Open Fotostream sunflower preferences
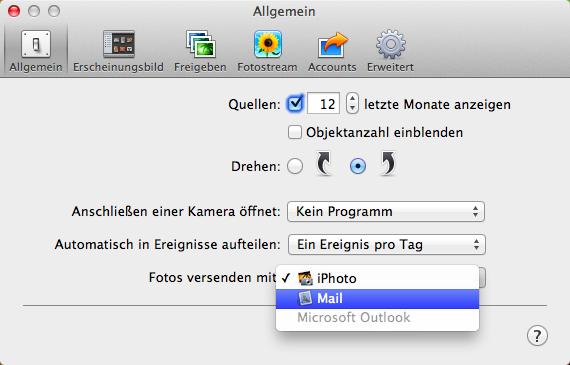Image resolution: width=570 pixels, height=365 pixels. click(x=267, y=51)
